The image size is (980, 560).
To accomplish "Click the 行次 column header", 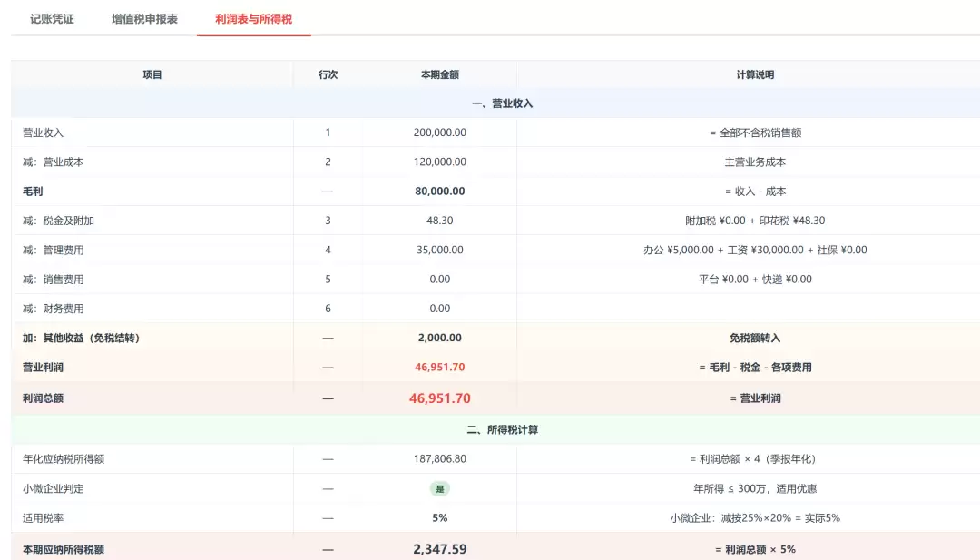I will tap(328, 74).
